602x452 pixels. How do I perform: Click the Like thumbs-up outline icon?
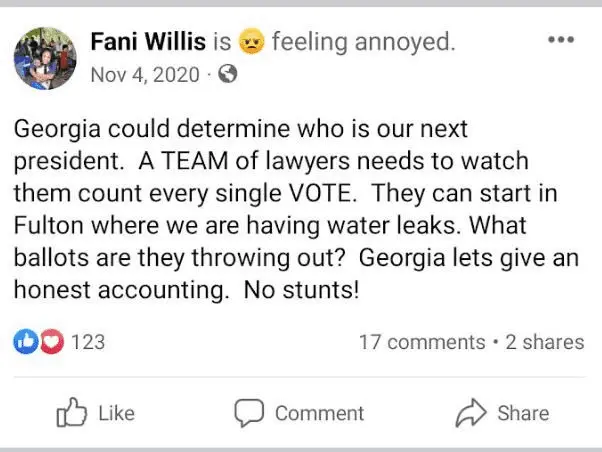pyautogui.click(x=69, y=412)
